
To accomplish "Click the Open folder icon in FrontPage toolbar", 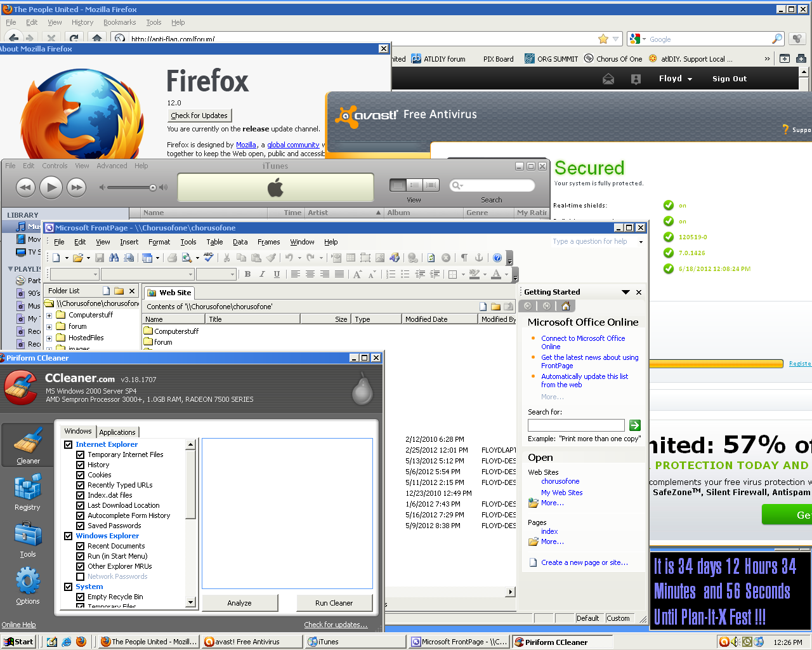I will pos(77,258).
